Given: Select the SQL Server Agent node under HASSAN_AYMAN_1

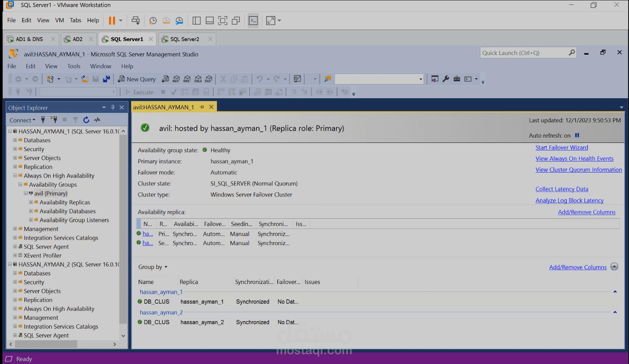Looking at the screenshot, I should [x=46, y=246].
